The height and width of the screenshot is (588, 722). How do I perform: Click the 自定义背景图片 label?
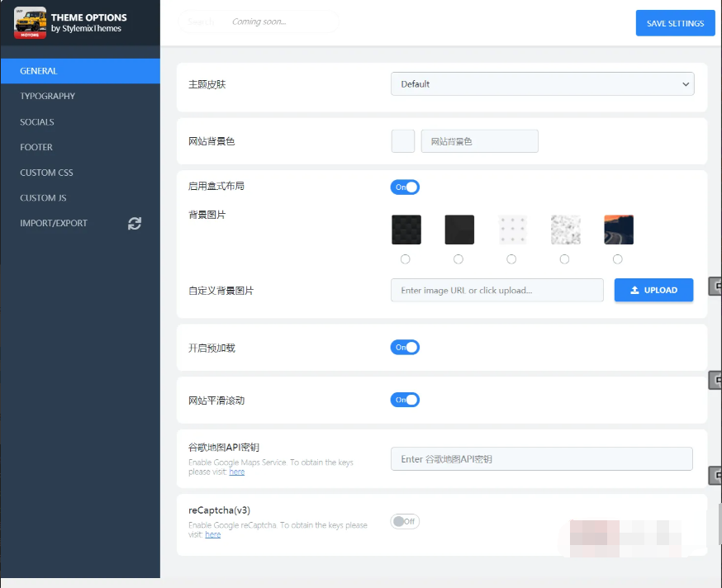[221, 291]
